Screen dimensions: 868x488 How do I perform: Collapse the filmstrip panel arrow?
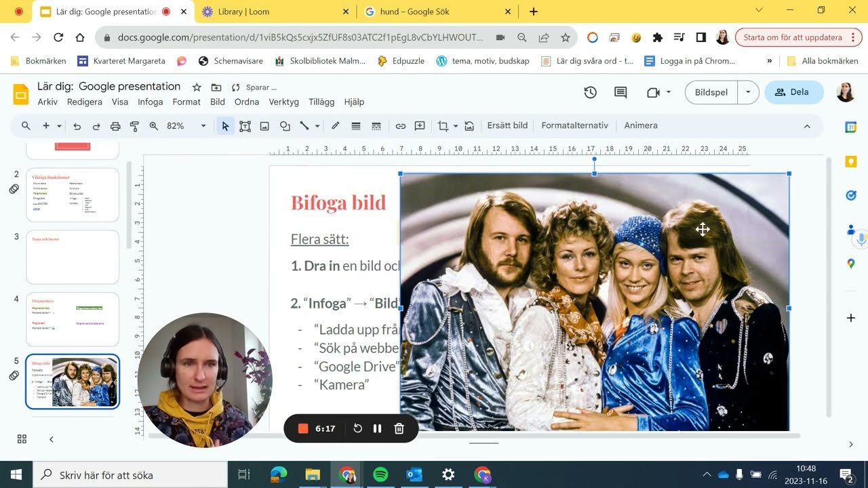pyautogui.click(x=51, y=439)
